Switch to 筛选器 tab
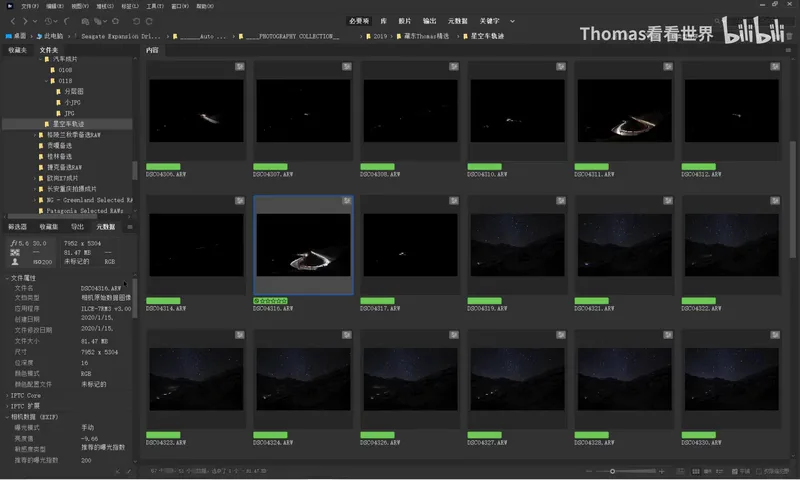This screenshot has height=480, width=800. 17,227
